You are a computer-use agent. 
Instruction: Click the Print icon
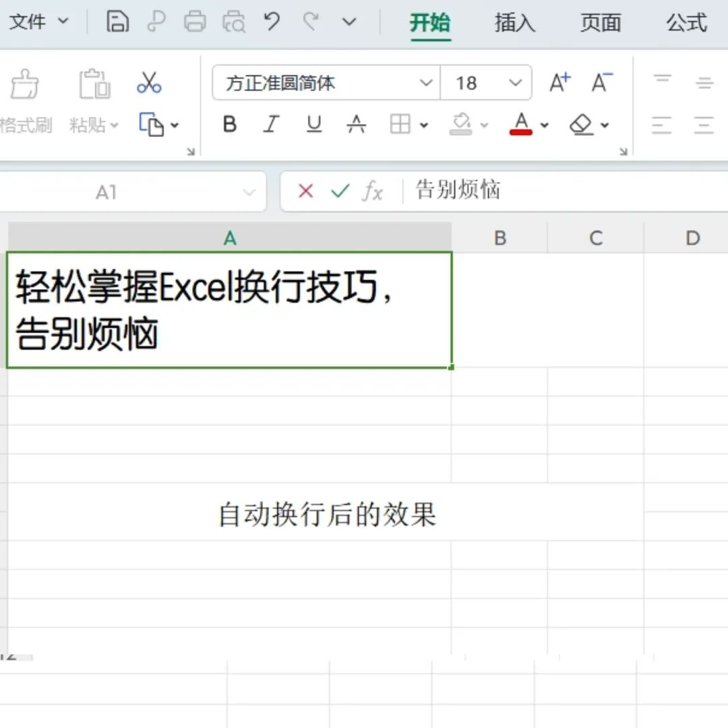click(x=195, y=22)
